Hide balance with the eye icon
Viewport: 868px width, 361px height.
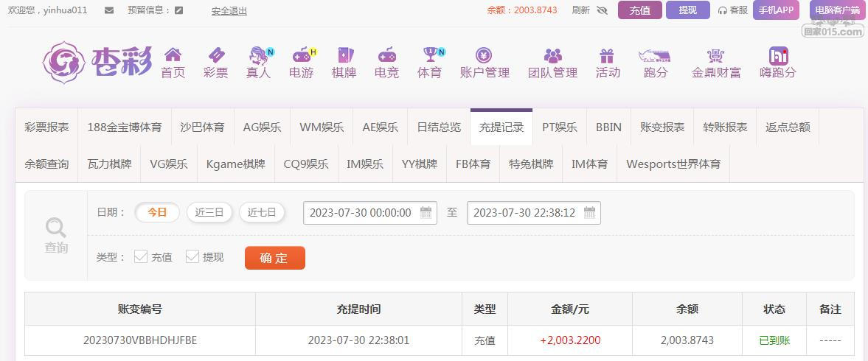pos(603,10)
